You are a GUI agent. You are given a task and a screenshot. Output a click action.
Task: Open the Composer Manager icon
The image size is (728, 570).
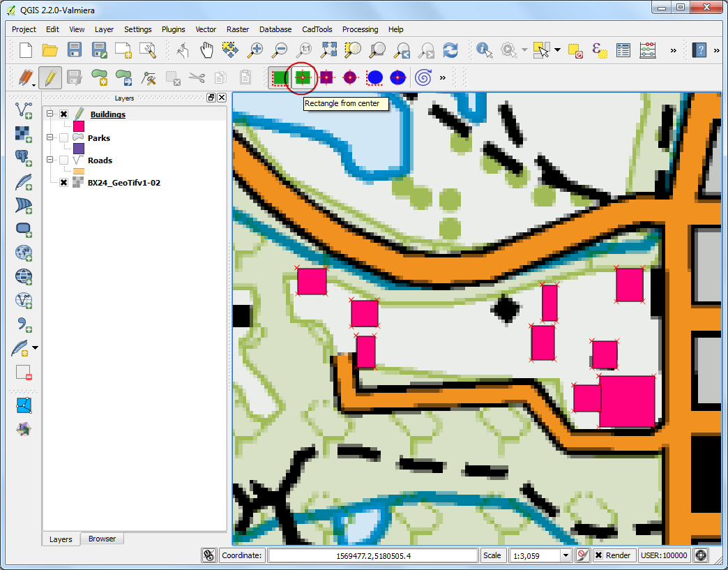pos(148,50)
